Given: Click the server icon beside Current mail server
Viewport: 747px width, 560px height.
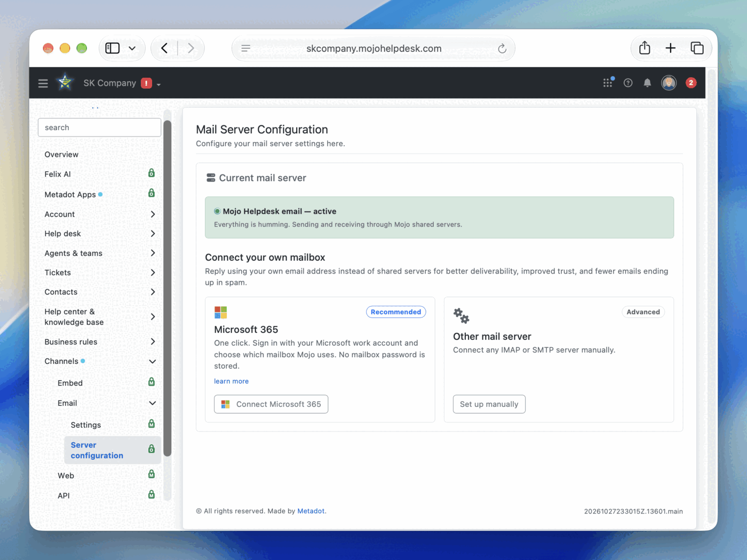Looking at the screenshot, I should 211,178.
